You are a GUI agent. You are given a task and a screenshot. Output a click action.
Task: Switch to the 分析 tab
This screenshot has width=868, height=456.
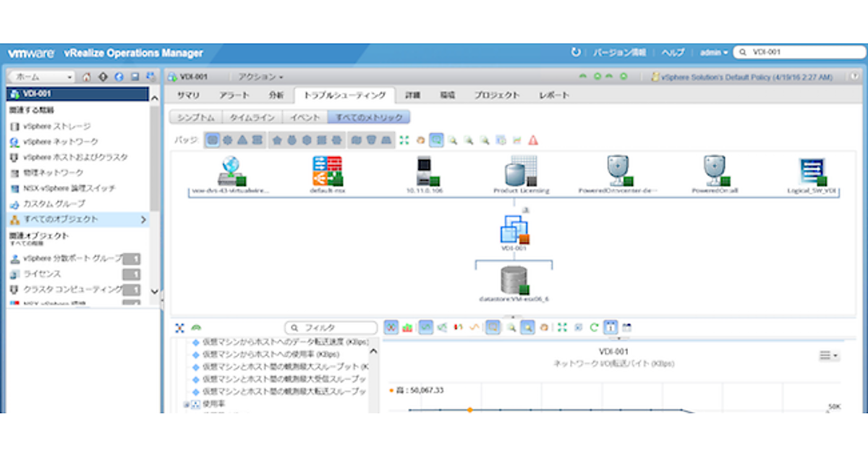coord(276,96)
